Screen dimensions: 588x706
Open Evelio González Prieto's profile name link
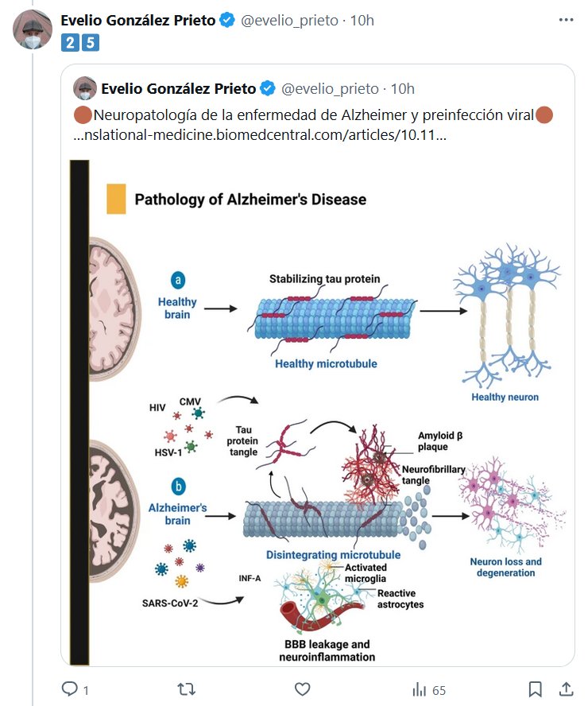(138, 21)
